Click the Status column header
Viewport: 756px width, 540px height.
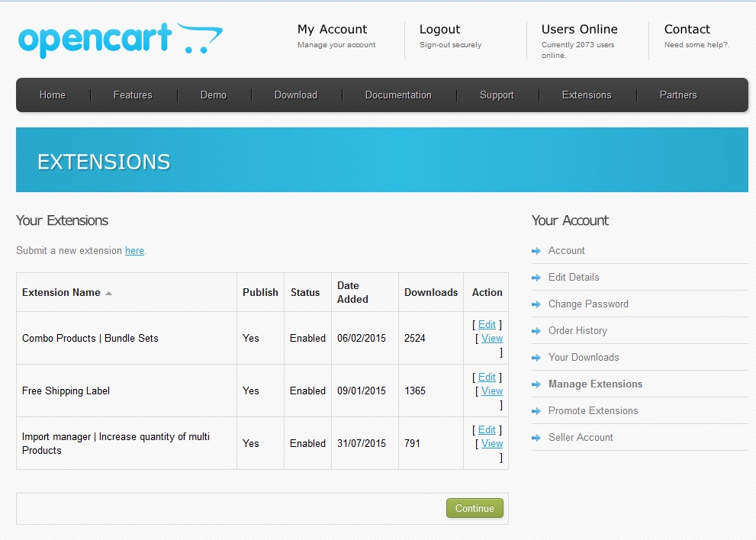coord(305,293)
